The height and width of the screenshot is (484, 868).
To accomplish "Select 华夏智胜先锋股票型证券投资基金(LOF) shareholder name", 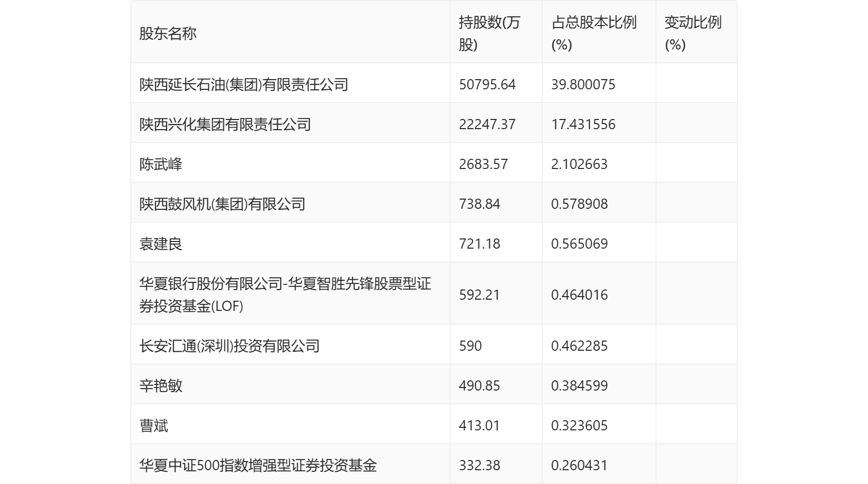I will pyautogui.click(x=285, y=295).
